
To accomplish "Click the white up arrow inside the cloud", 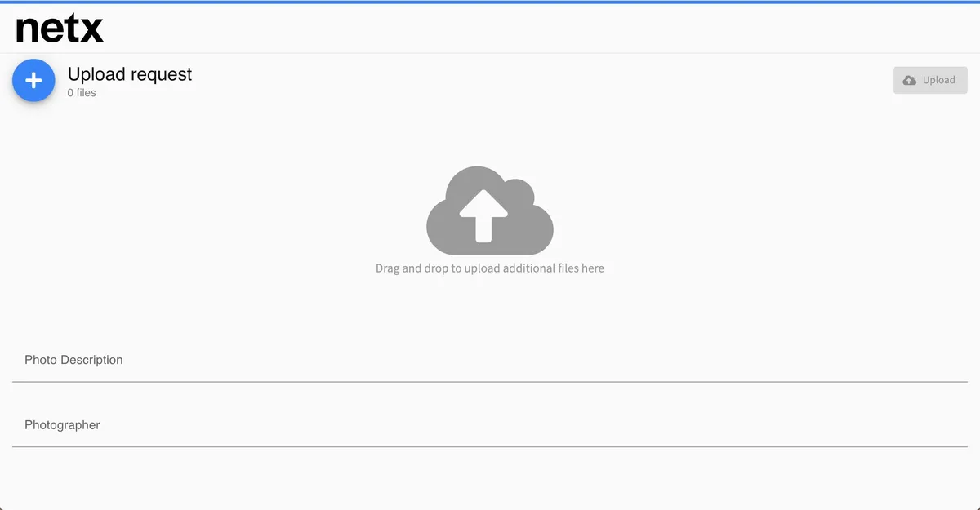I will [x=483, y=215].
